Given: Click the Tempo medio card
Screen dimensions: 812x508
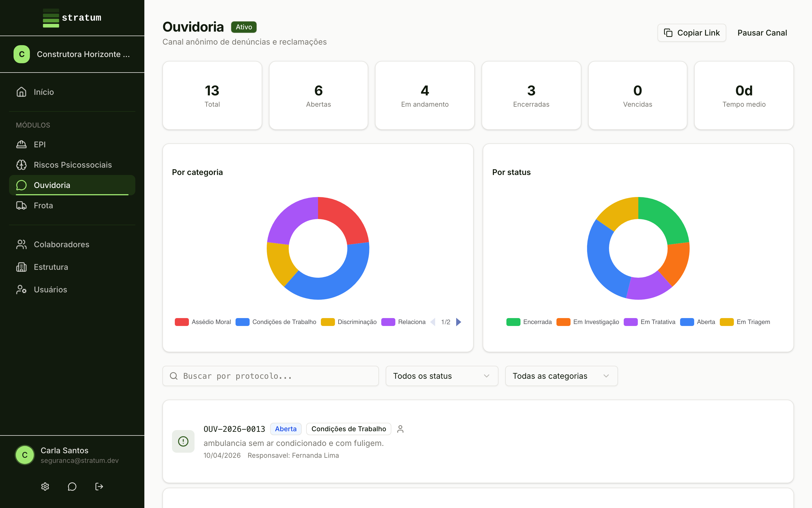Looking at the screenshot, I should tap(744, 95).
